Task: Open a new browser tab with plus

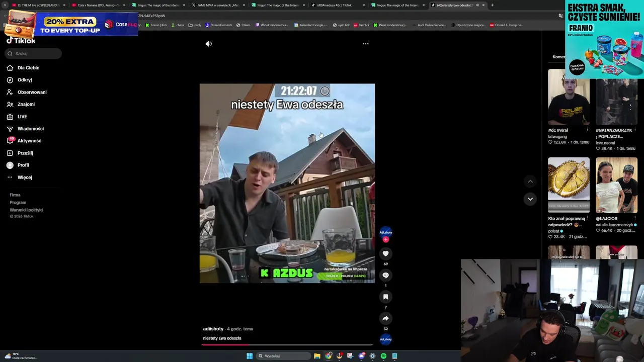Action: click(x=492, y=5)
